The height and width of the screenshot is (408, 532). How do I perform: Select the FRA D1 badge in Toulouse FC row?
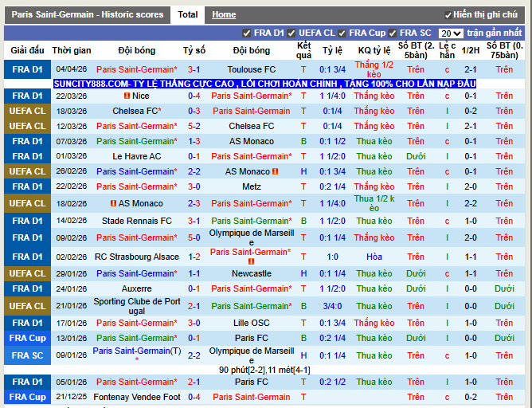(x=28, y=70)
